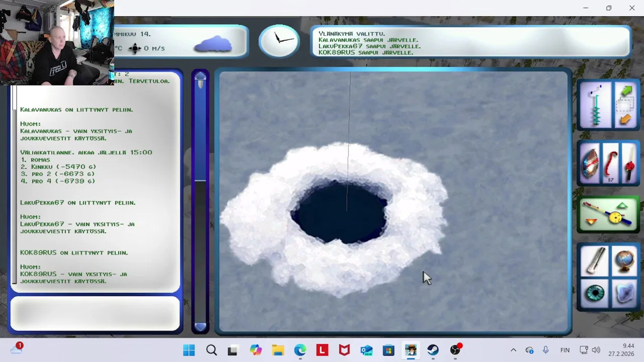
Task: Click the analog clock at top
Action: pos(279,41)
